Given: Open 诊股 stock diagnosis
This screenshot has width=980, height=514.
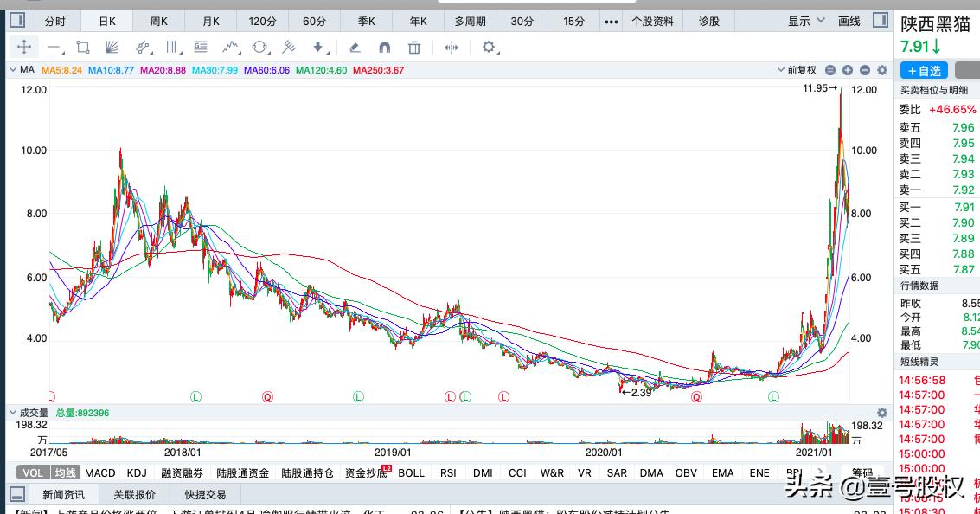Looking at the screenshot, I should (708, 20).
